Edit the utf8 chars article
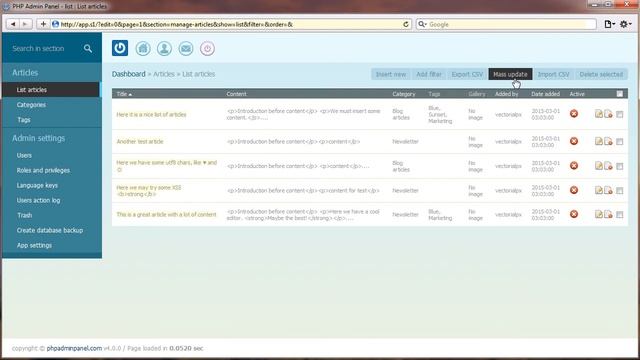640x360 pixels. pos(598,166)
